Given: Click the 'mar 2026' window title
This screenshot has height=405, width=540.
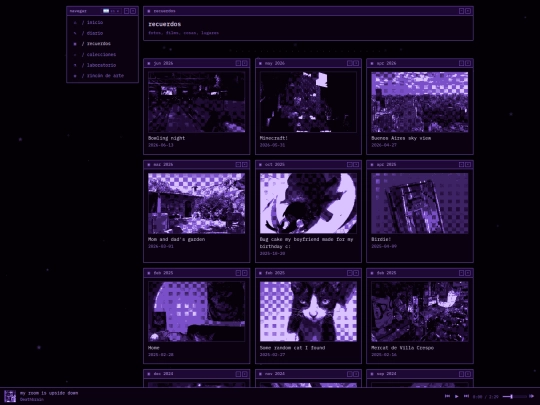Looking at the screenshot, I should (163, 165).
